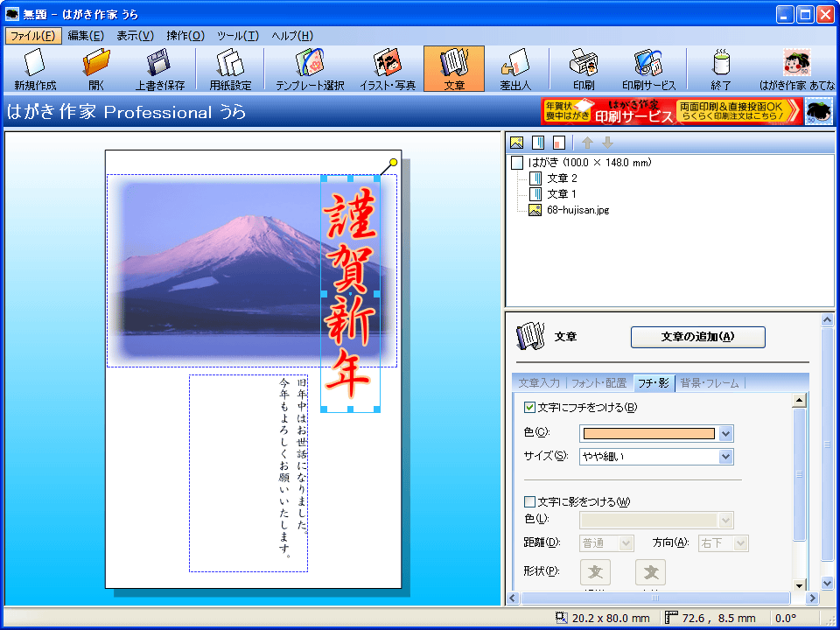Switch to はがき作家 あてな icon

coord(796,68)
